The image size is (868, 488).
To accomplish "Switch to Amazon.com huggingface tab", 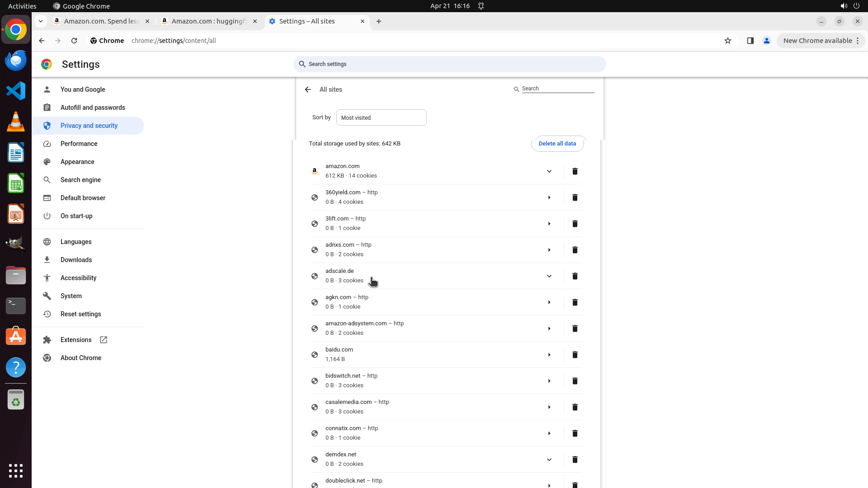I will click(209, 21).
